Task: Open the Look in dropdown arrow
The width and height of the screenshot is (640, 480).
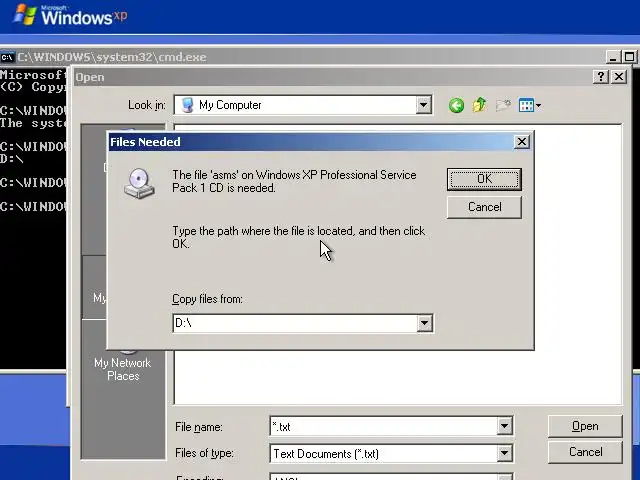Action: click(423, 105)
